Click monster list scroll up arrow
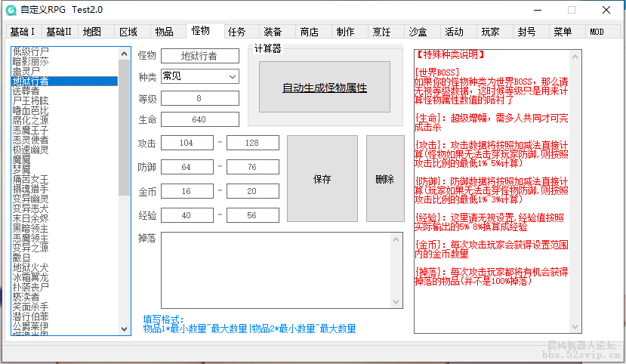The width and height of the screenshot is (626, 364). (124, 54)
